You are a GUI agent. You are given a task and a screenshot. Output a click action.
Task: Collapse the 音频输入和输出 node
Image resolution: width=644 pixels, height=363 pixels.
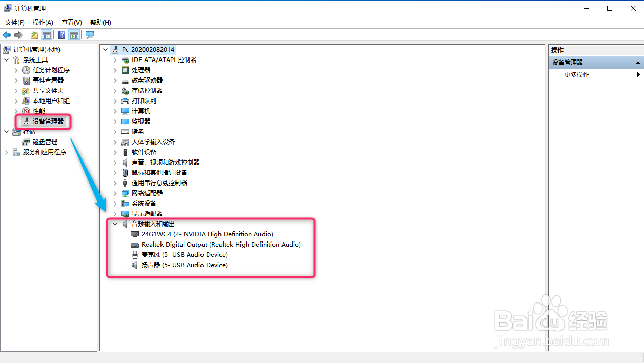click(115, 224)
